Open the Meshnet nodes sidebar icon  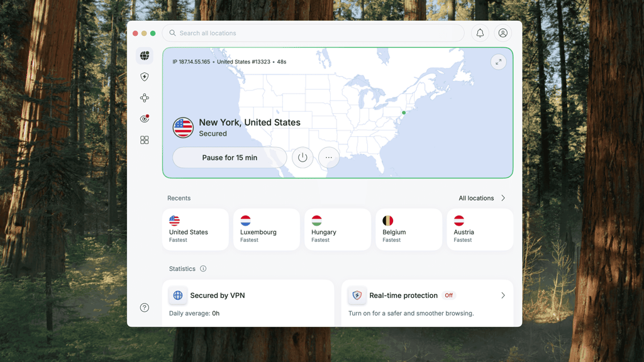click(145, 97)
